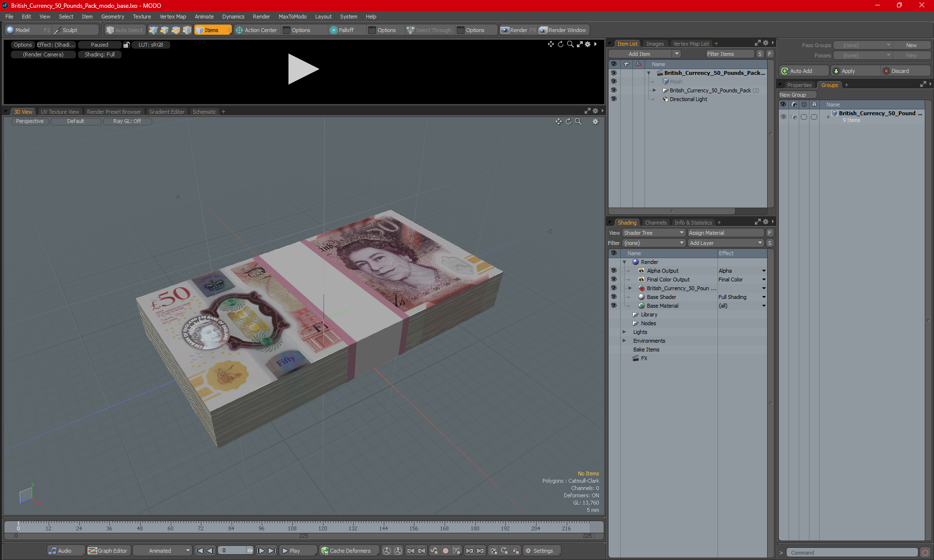Click the timeline ruler at frame 120
The width and height of the screenshot is (934, 560).
(323, 528)
